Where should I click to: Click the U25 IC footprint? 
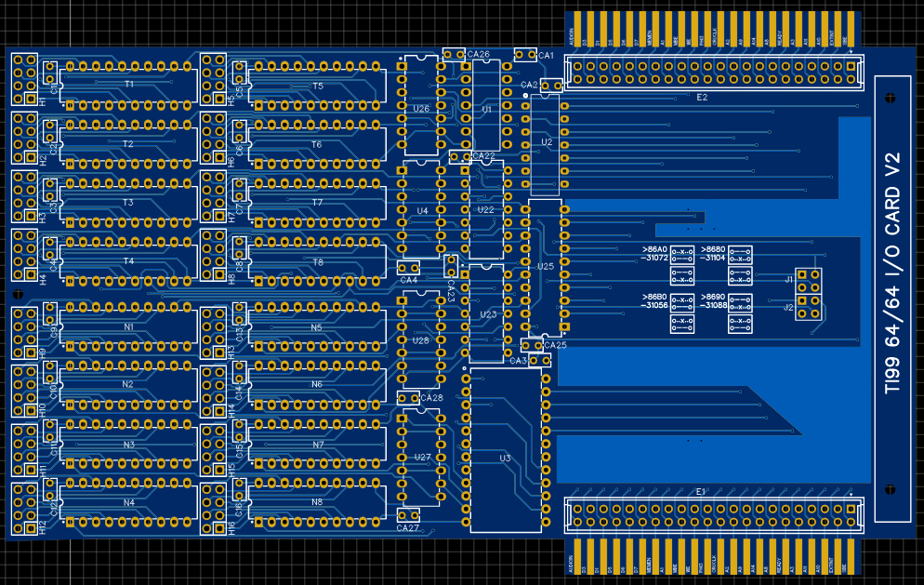click(546, 267)
